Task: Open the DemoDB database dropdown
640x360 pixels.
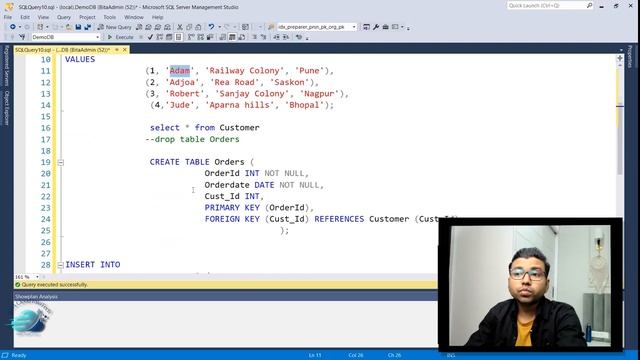Action: [98, 37]
